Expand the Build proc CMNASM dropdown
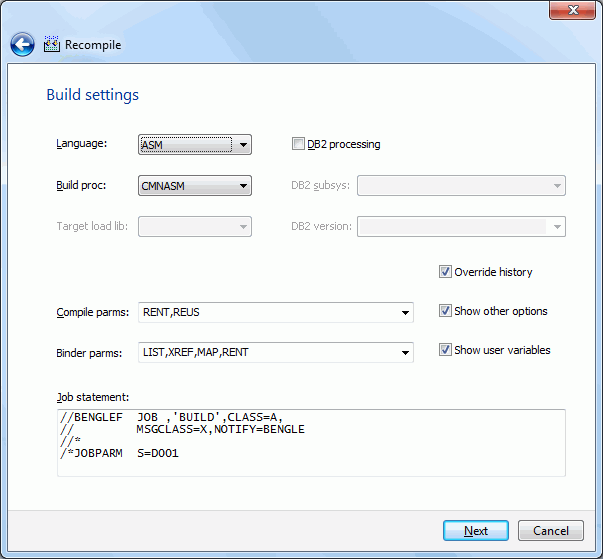Image resolution: width=603 pixels, height=559 pixels. click(195, 186)
